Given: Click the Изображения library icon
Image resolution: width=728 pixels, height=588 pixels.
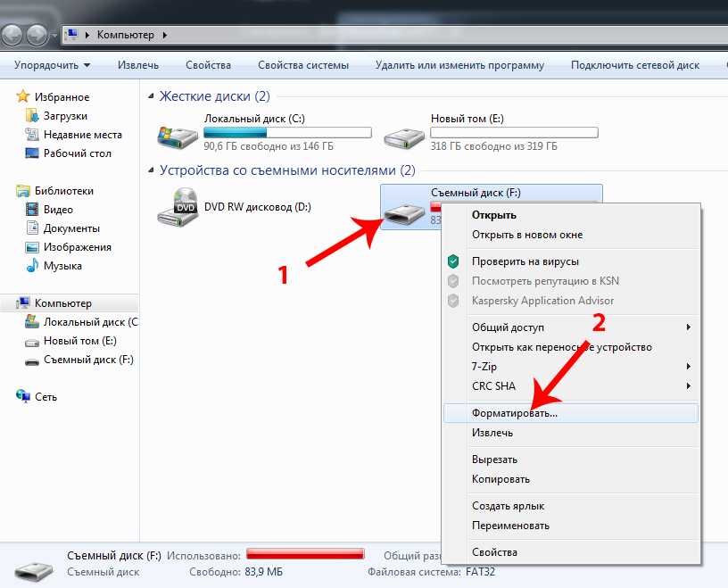Looking at the screenshot, I should (32, 247).
